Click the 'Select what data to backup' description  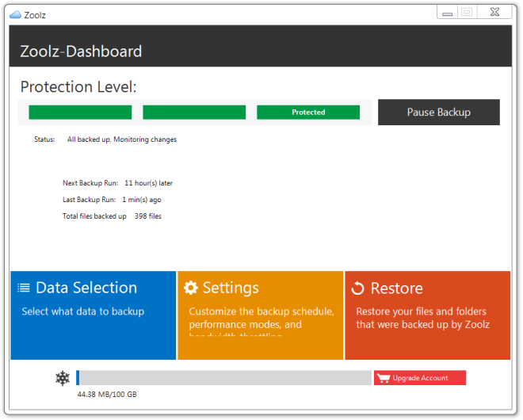point(82,311)
